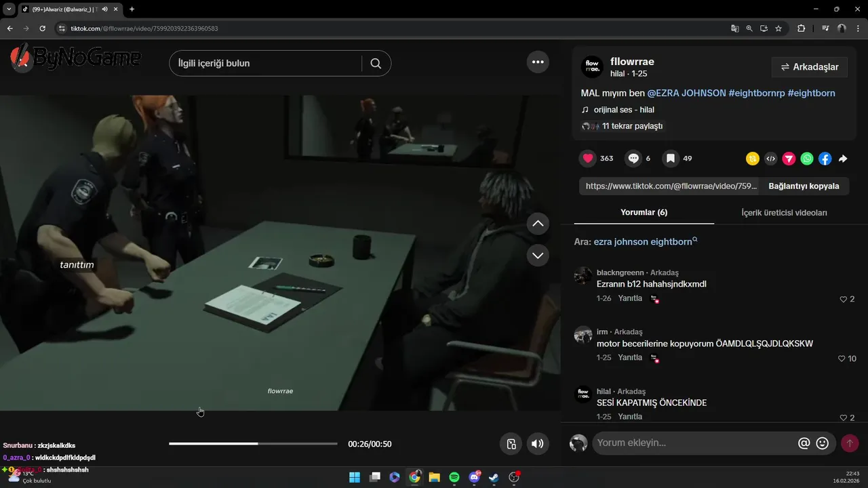Mute tab via speaker icon on tab
The image size is (868, 488).
104,9
